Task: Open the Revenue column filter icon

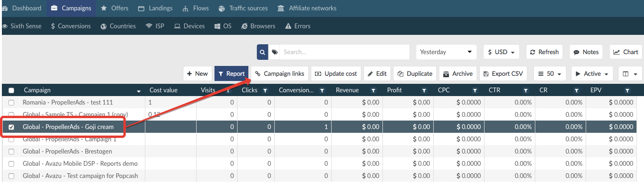Action: pos(373,90)
